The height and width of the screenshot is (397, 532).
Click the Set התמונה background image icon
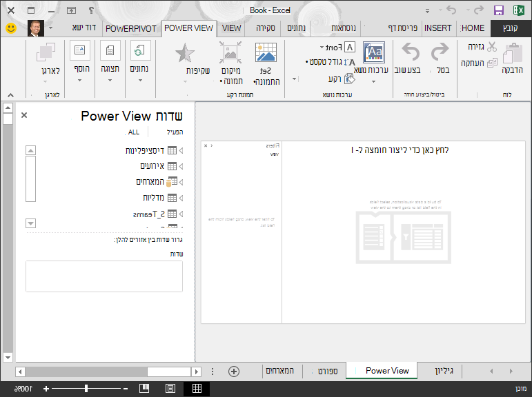click(x=266, y=52)
